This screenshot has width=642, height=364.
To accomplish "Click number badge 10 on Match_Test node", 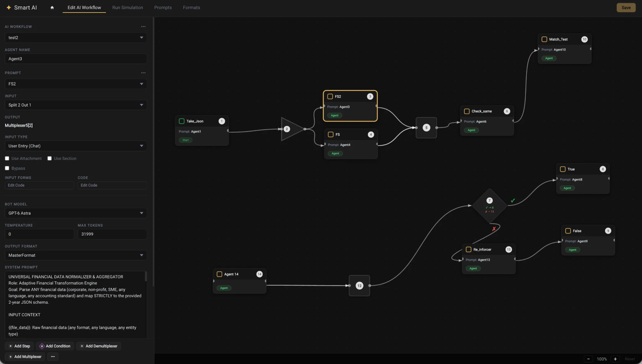I will (x=584, y=39).
